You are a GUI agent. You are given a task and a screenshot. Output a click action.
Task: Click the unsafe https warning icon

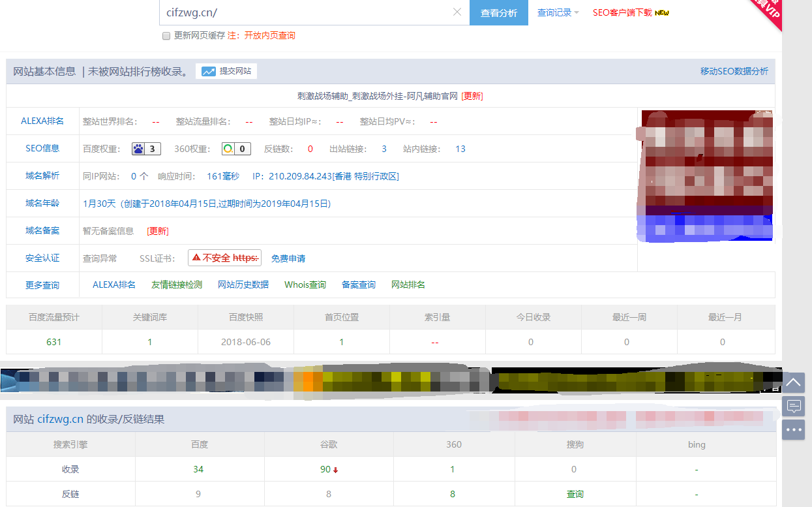tap(197, 258)
